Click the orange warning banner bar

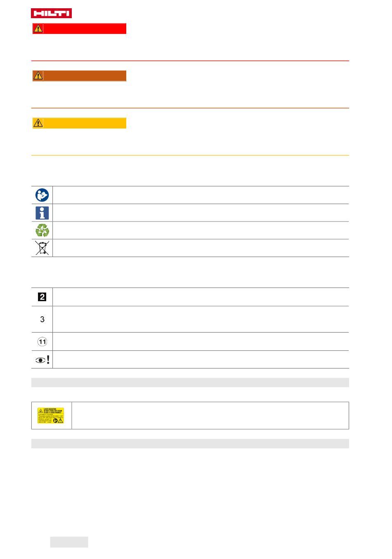point(79,76)
